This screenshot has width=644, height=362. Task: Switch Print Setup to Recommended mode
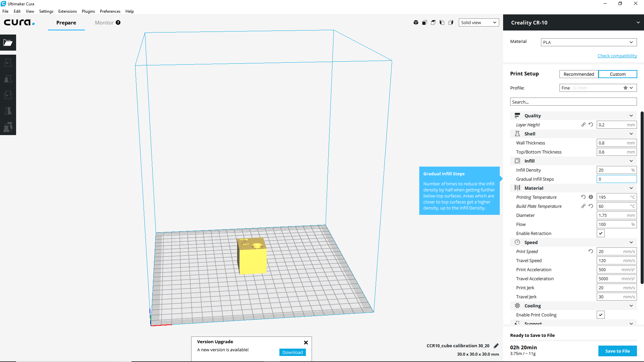pos(579,74)
